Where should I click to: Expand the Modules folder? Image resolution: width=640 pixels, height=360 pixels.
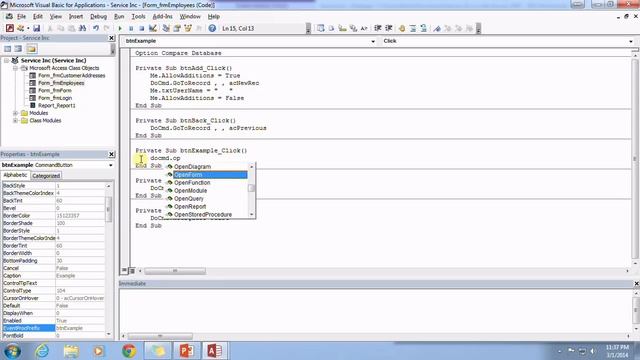point(15,113)
